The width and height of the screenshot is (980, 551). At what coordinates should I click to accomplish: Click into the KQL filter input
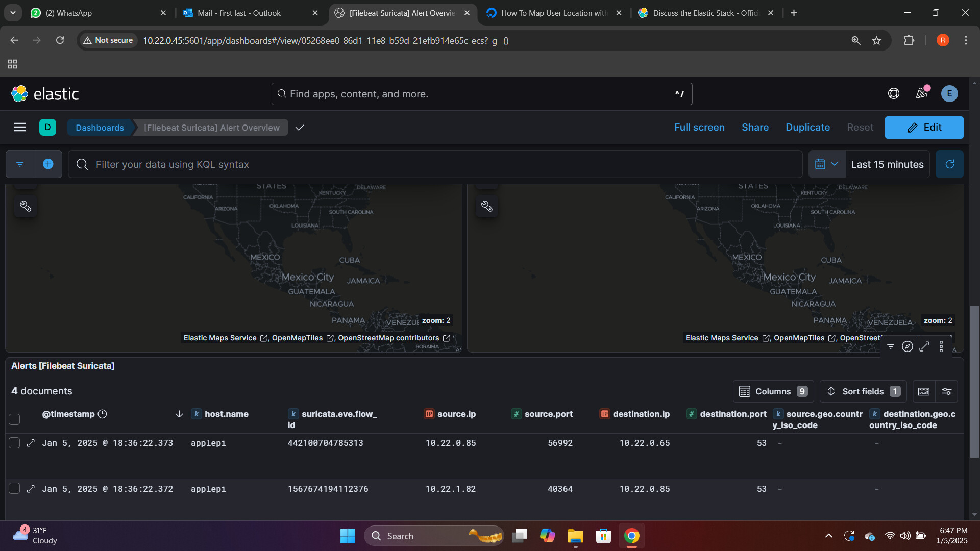pyautogui.click(x=434, y=164)
